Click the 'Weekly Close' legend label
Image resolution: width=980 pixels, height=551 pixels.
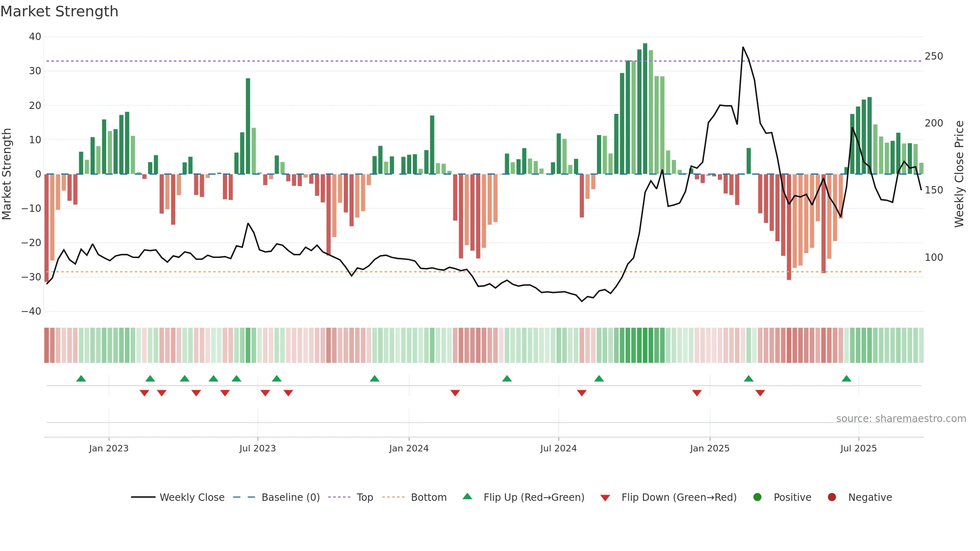(x=192, y=497)
